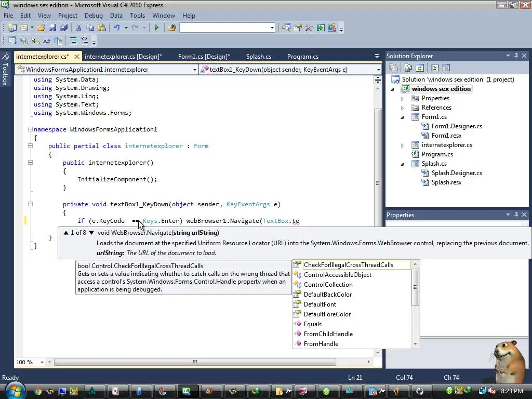Click the View Code icon in Solution Explorer
Viewport: 532px width, 399px height.
pyautogui.click(x=435, y=68)
